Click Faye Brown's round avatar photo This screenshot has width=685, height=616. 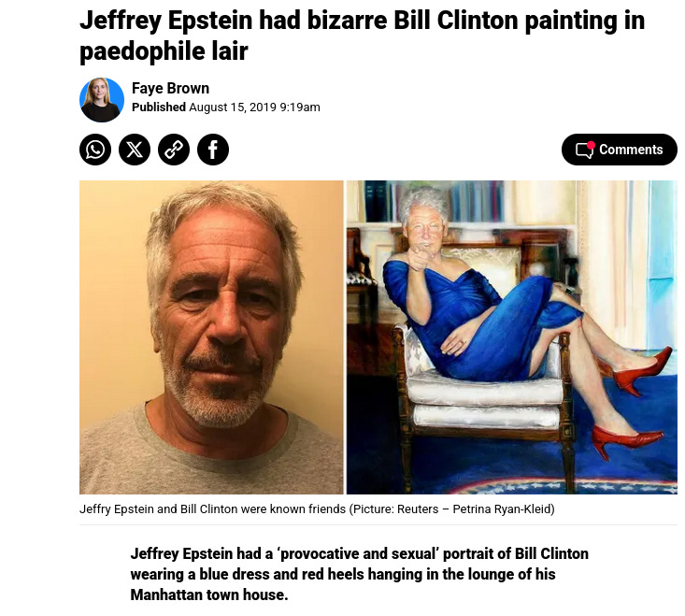pyautogui.click(x=102, y=100)
